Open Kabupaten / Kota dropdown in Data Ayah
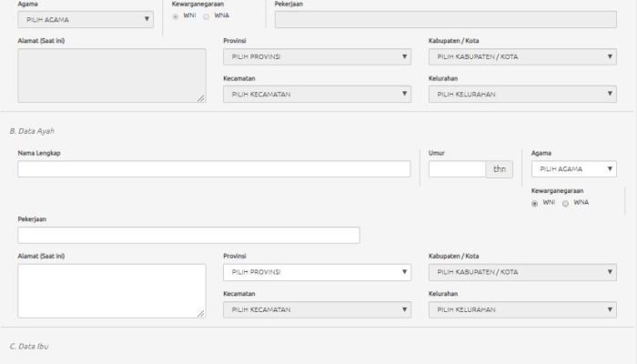Image resolution: width=637 pixels, height=364 pixels. pyautogui.click(x=522, y=272)
